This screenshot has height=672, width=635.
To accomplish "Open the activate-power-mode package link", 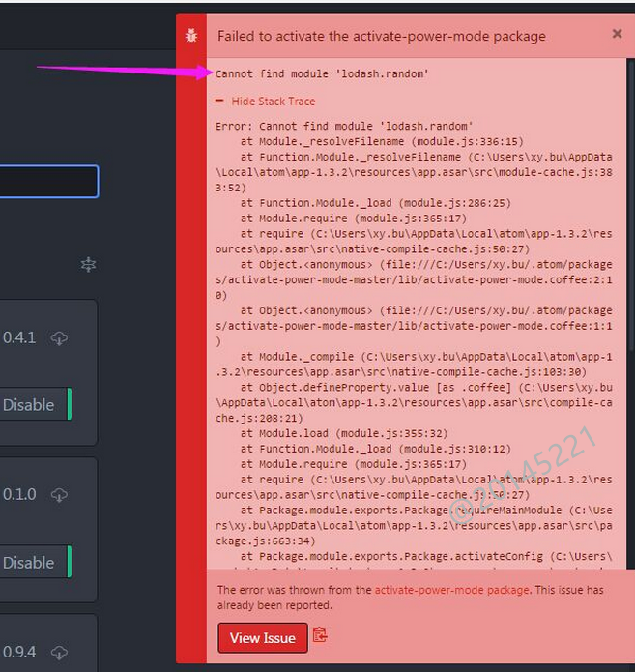I will click(x=452, y=590).
